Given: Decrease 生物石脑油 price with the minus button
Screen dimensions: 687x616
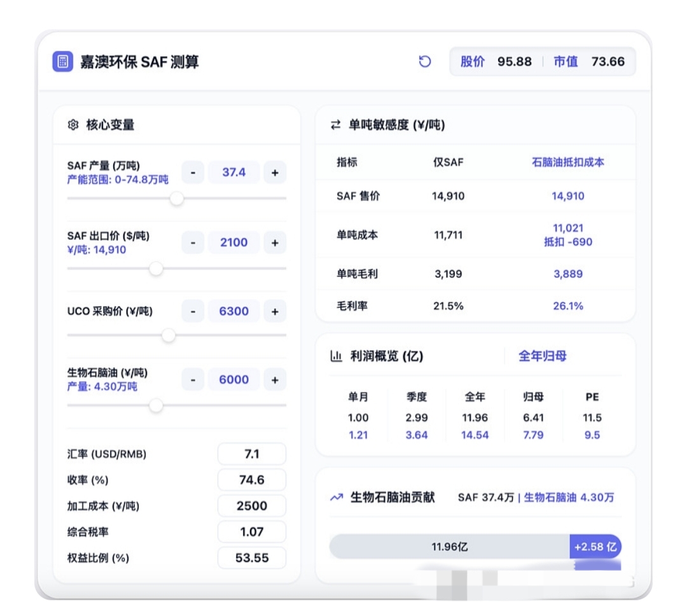Looking at the screenshot, I should tap(193, 380).
